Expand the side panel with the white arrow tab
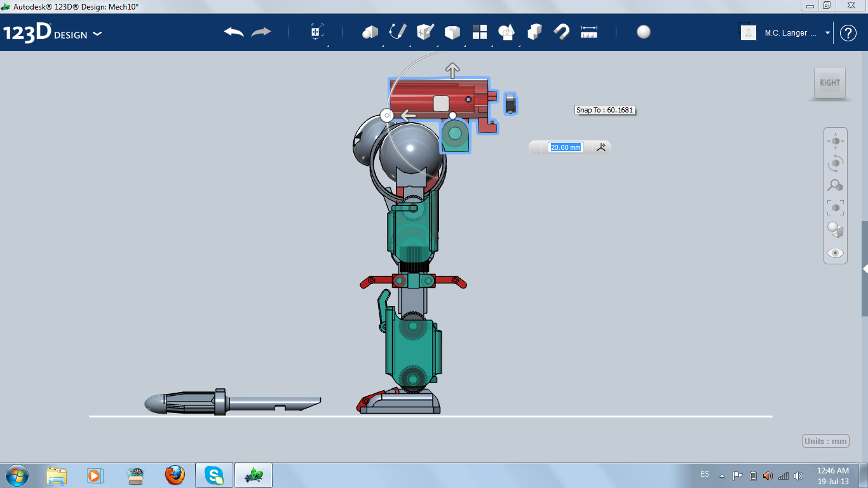 click(x=865, y=269)
